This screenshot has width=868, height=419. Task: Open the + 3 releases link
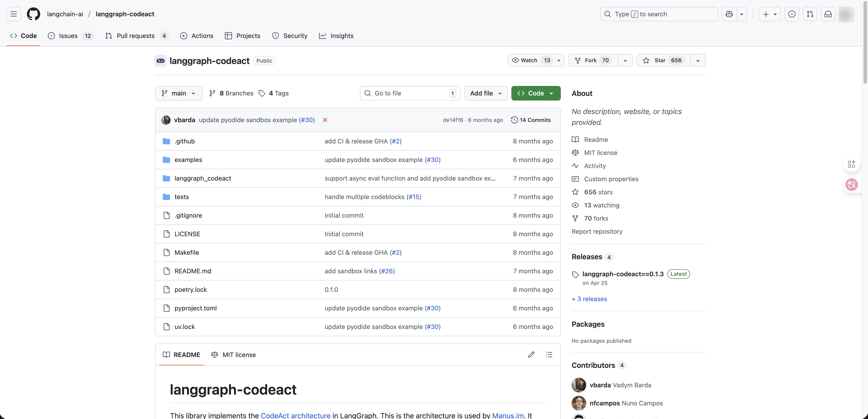(x=589, y=299)
